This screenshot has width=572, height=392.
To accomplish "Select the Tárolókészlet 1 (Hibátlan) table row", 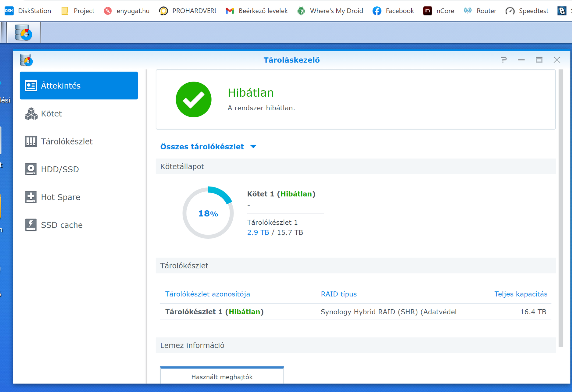I will 356,312.
